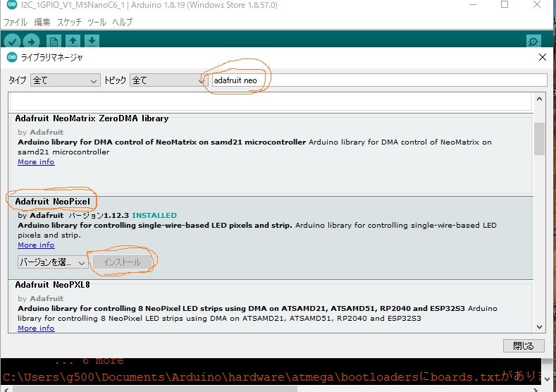
Task: Minimize the Arduino IDE window
Action: (x=473, y=5)
